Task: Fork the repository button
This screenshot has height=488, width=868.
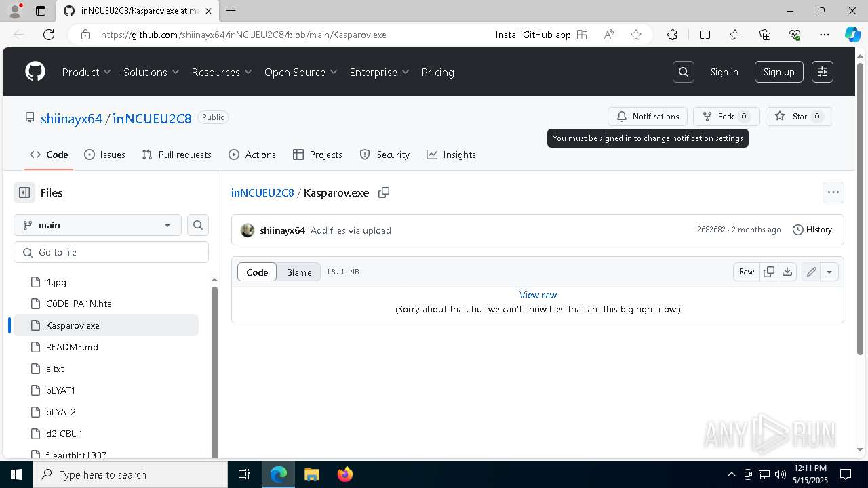Action: [x=726, y=117]
